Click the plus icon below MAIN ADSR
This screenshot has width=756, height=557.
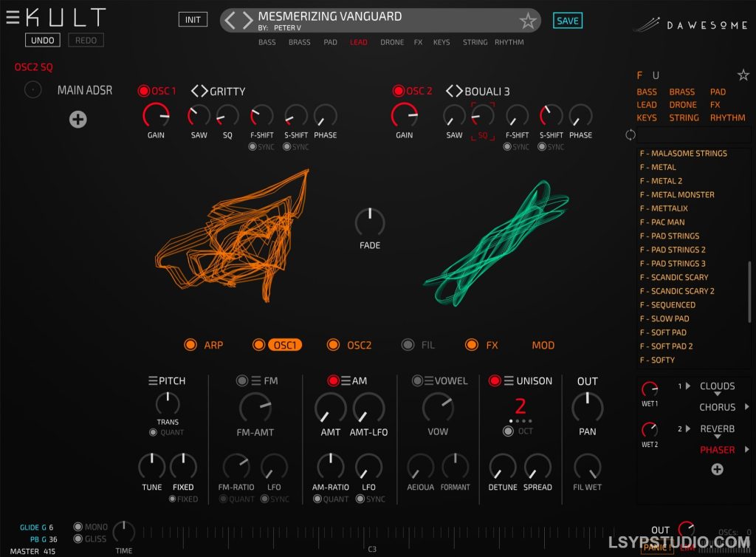[x=78, y=118]
